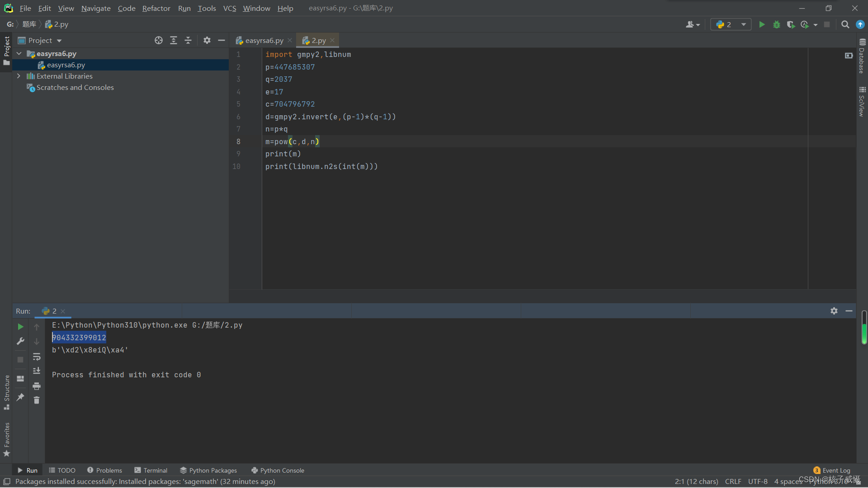Clear output with the trash icon
The width and height of the screenshot is (868, 488).
point(37,400)
